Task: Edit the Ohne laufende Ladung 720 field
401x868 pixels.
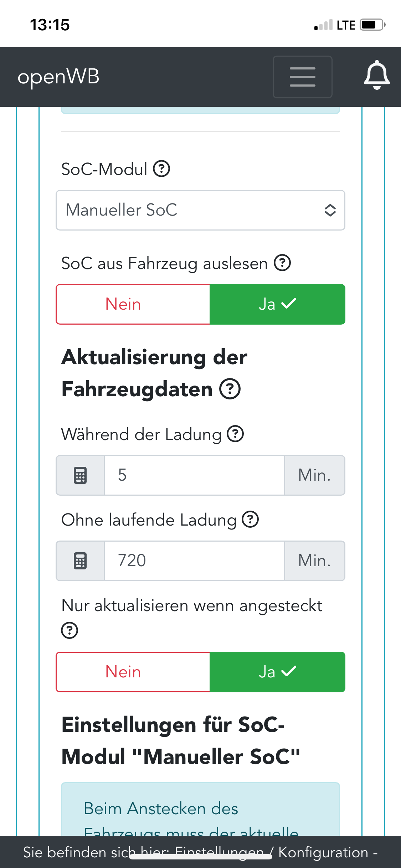Action: pos(194,561)
